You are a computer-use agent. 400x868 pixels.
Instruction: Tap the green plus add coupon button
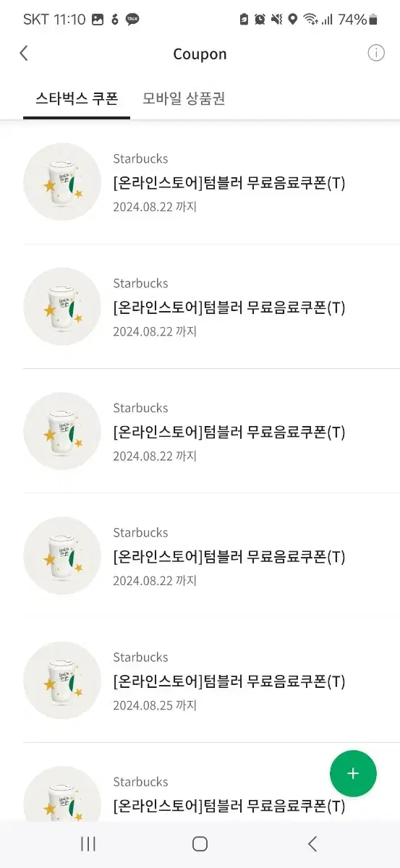[x=353, y=773]
